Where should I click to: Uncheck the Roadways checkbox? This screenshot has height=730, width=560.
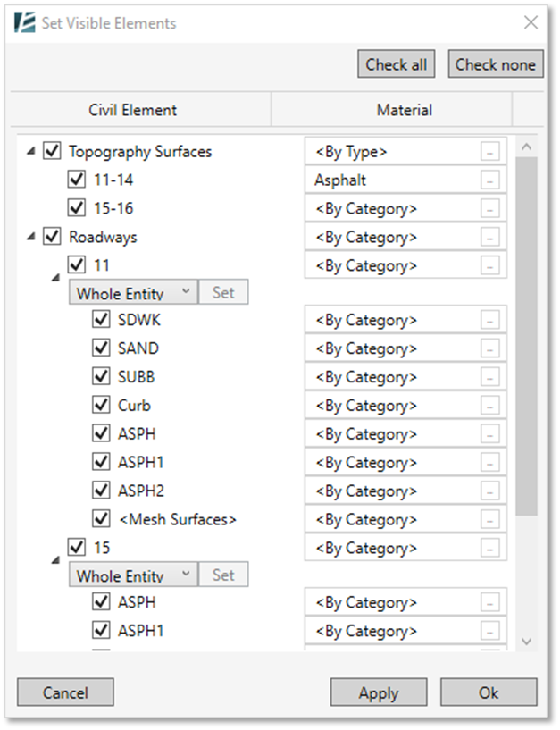pyautogui.click(x=52, y=236)
